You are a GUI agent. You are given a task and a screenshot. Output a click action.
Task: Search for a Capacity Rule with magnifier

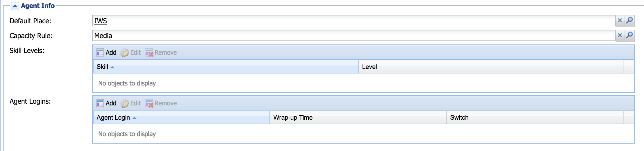tap(630, 35)
